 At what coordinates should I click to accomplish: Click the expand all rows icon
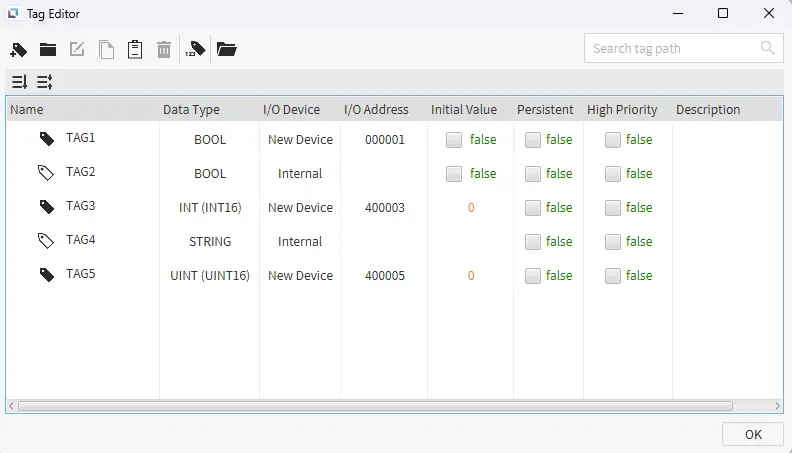click(x=44, y=82)
